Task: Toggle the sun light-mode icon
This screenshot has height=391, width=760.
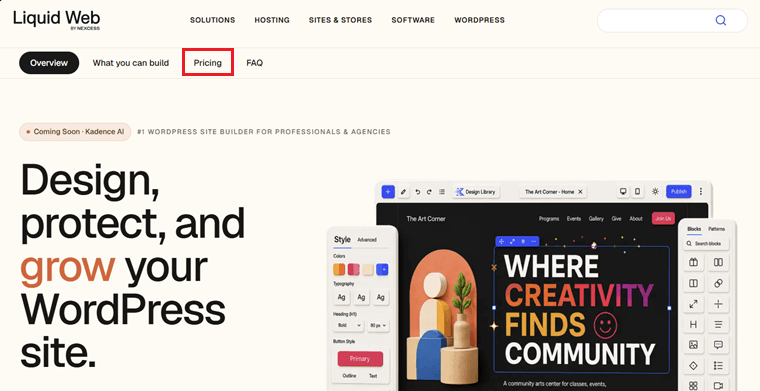Action: click(x=655, y=191)
